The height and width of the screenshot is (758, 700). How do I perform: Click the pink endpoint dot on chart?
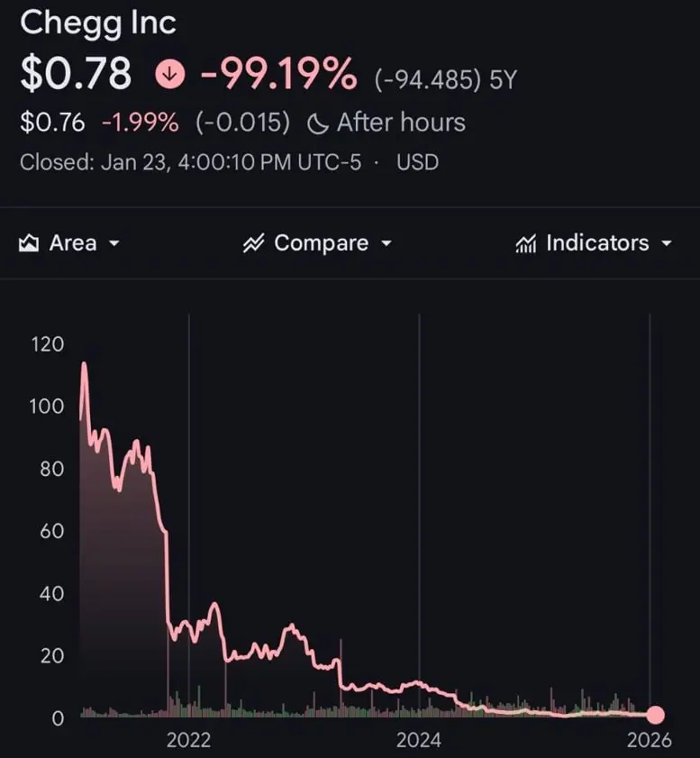click(655, 714)
